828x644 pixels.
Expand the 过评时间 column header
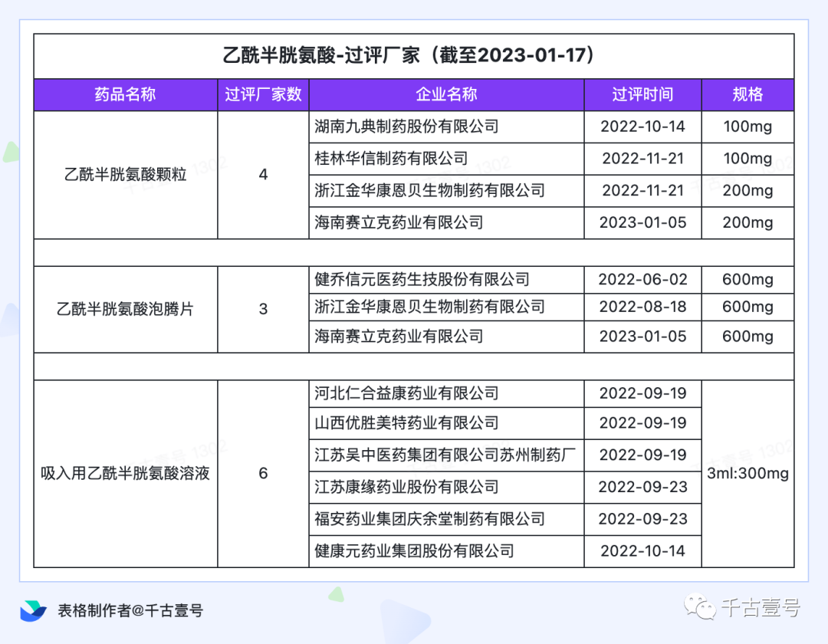point(642,94)
